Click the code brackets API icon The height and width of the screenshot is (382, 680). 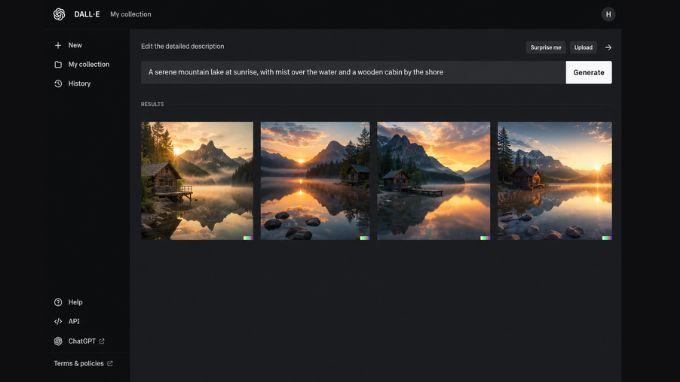(x=58, y=321)
